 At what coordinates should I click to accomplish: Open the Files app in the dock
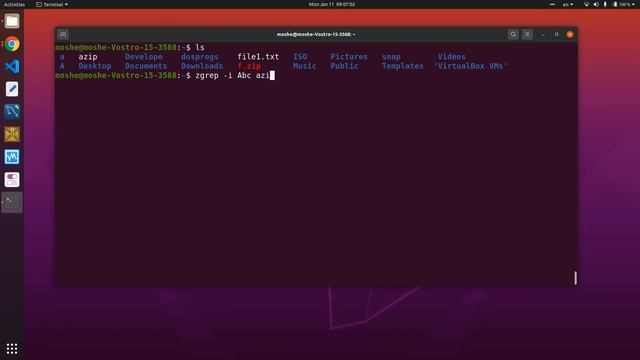click(12, 21)
